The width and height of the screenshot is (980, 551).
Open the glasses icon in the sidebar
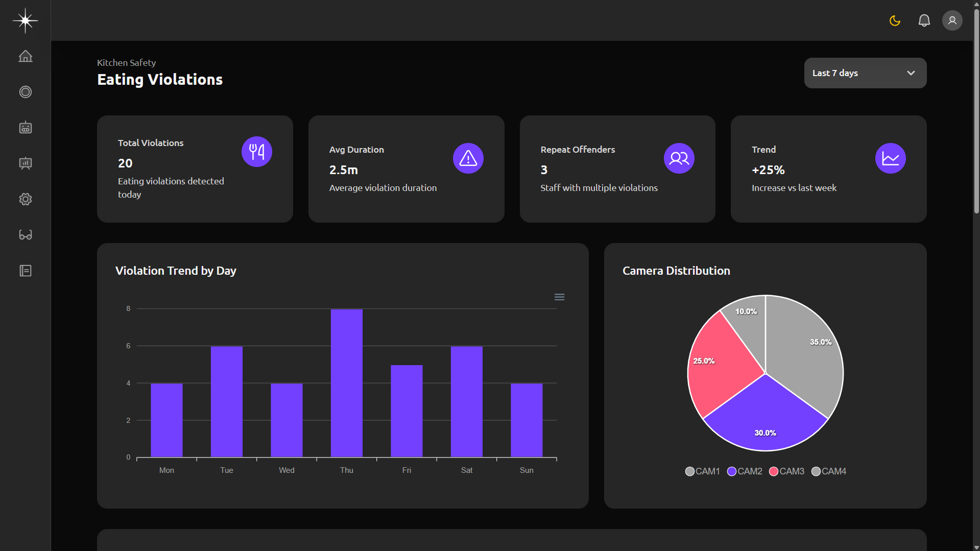coord(25,235)
